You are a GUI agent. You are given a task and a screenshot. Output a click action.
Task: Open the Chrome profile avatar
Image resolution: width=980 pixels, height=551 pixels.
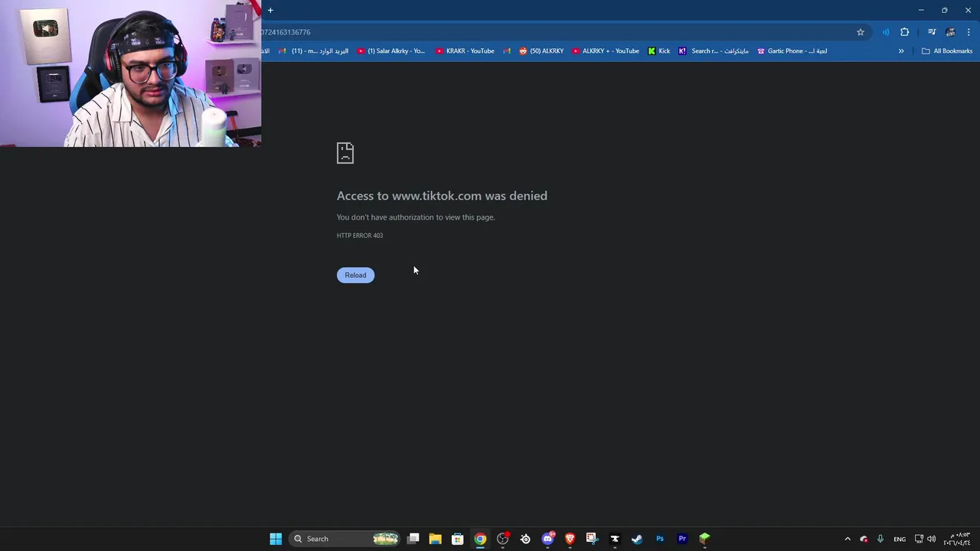(950, 32)
